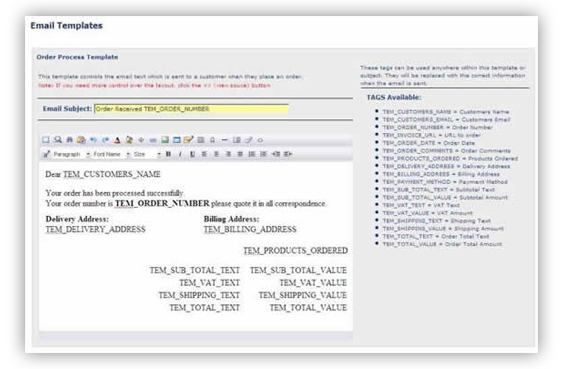Insert a horizontal rule via the dash icon
Viewport: 563px width, 369px height.
point(224,140)
